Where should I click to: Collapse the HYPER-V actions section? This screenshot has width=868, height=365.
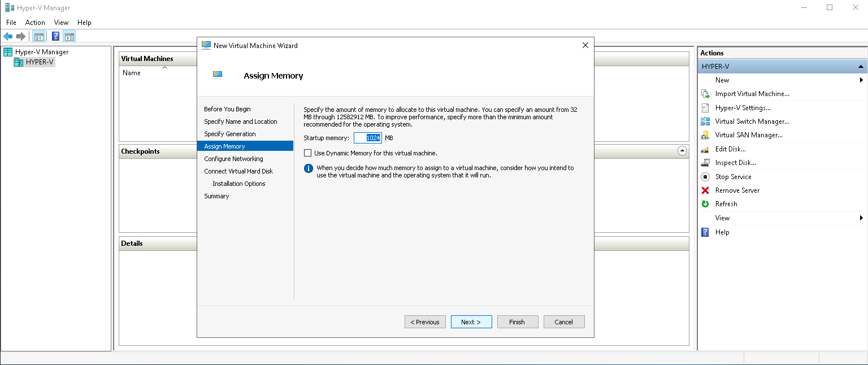(860, 67)
